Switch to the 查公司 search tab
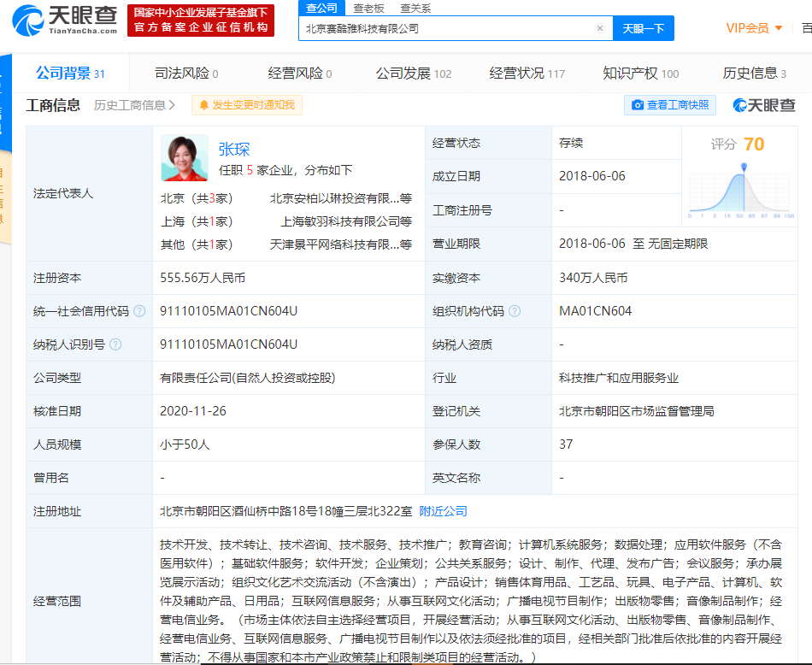 [321, 8]
